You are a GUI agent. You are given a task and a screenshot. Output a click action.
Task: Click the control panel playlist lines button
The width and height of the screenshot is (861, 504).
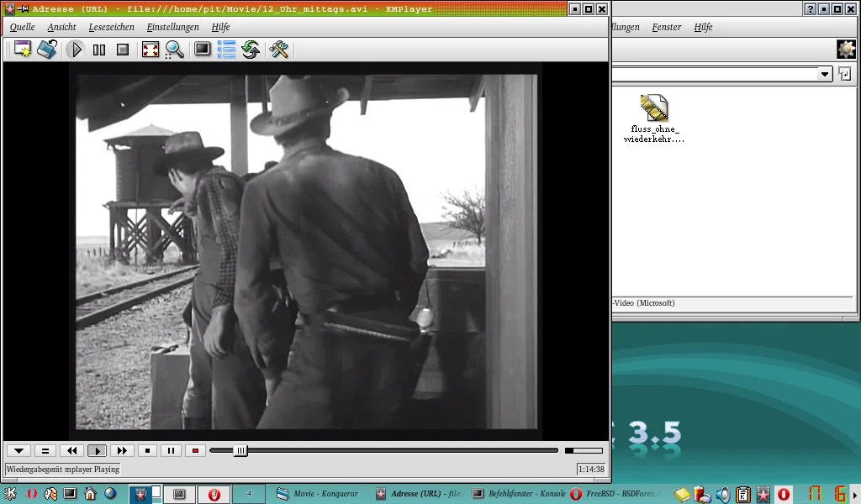click(x=45, y=451)
